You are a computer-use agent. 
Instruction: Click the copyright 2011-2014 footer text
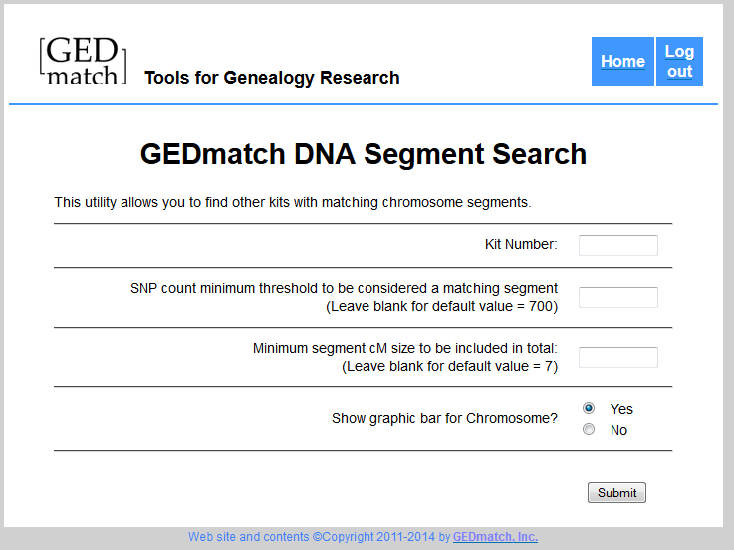[319, 537]
